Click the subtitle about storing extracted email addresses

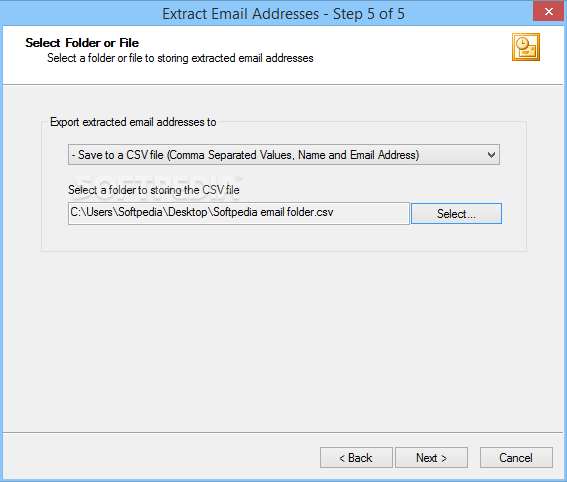[x=180, y=58]
